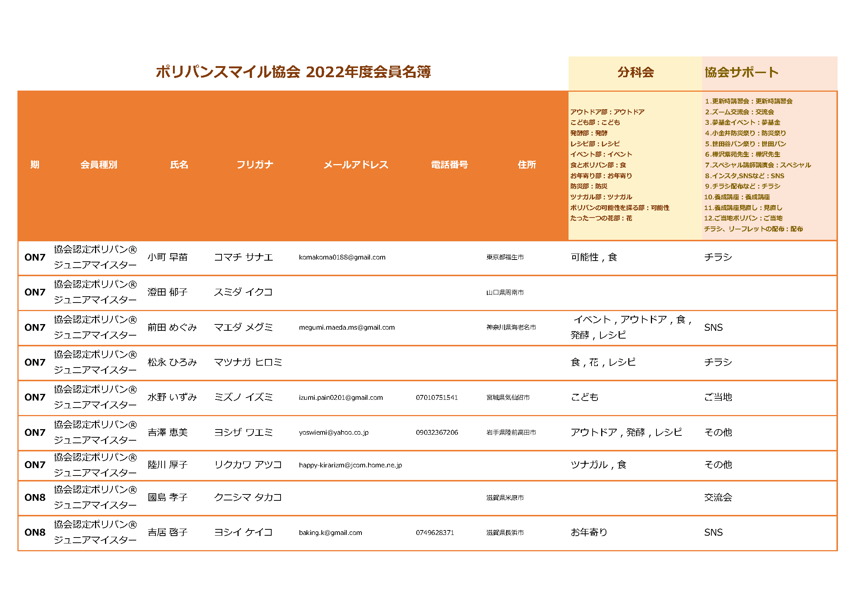
Task: Click legend line 1.更新時講習会：更新時講習会
Action: pos(749,101)
